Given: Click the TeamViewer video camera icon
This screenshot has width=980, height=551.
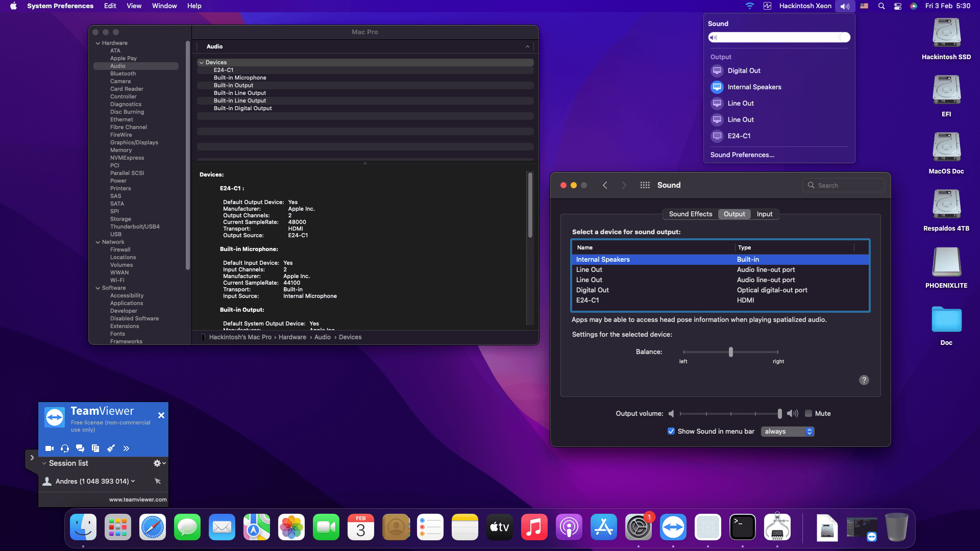Looking at the screenshot, I should point(50,448).
